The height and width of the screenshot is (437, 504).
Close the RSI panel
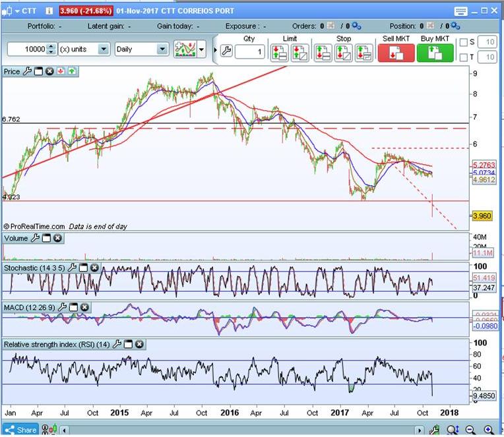[139, 345]
